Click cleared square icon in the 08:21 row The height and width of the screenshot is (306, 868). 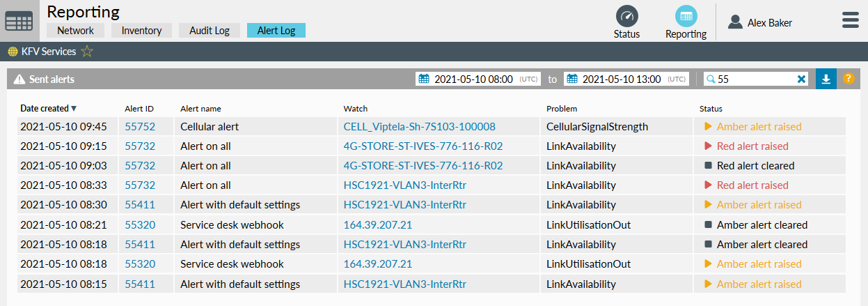[x=708, y=225]
